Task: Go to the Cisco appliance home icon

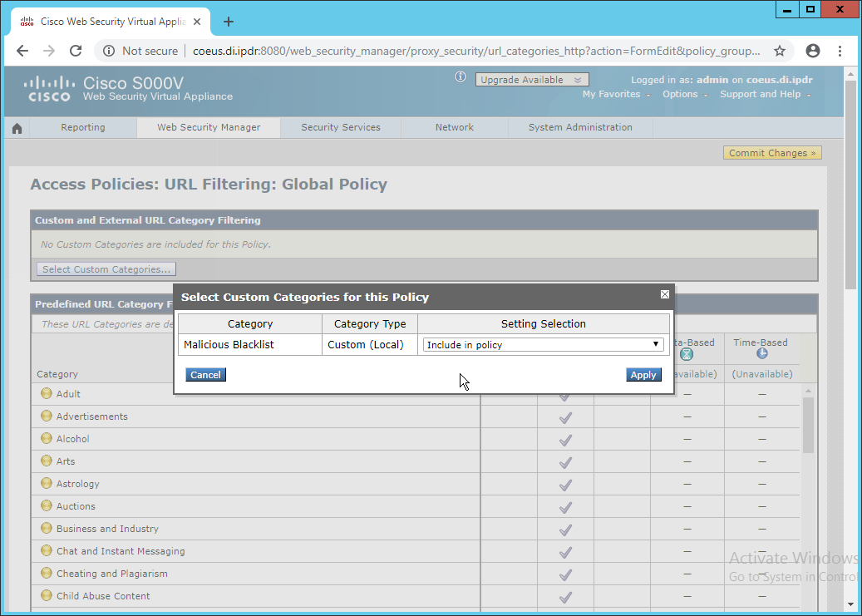Action: pyautogui.click(x=17, y=128)
